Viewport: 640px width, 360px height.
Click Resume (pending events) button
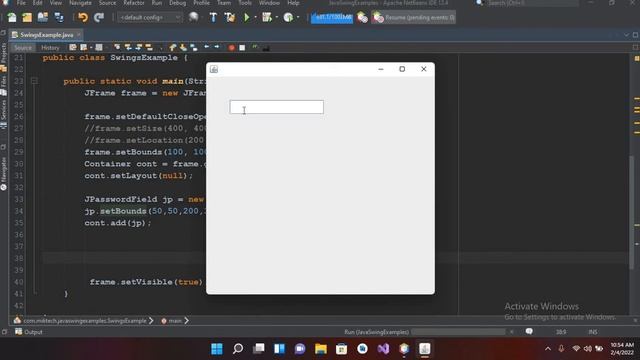413,18
